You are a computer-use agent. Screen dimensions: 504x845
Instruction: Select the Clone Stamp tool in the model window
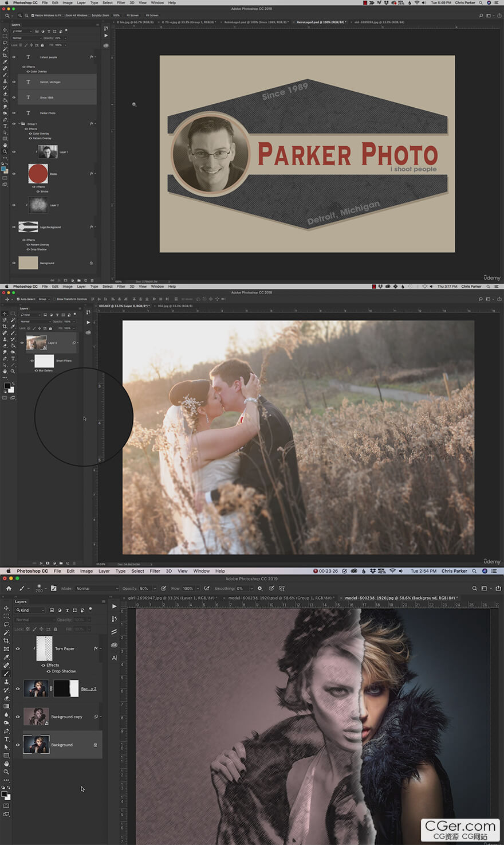coord(6,682)
